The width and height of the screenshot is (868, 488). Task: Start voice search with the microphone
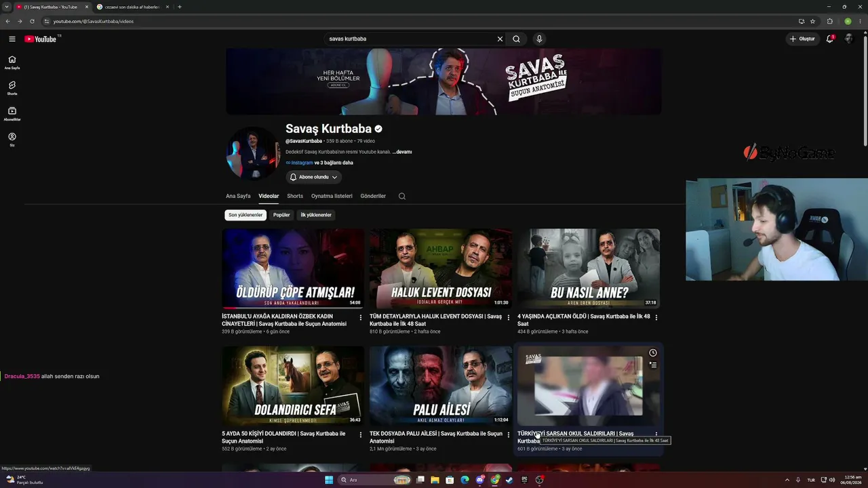pyautogui.click(x=539, y=39)
